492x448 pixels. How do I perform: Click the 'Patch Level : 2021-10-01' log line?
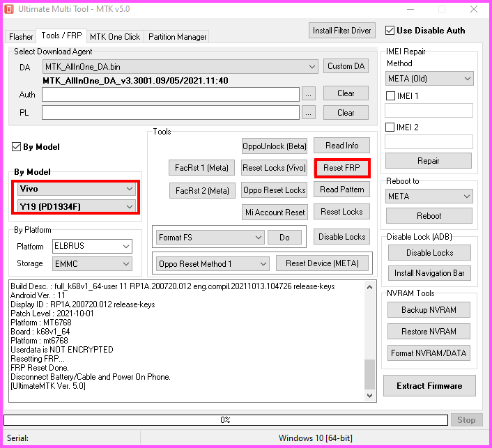[x=52, y=313]
